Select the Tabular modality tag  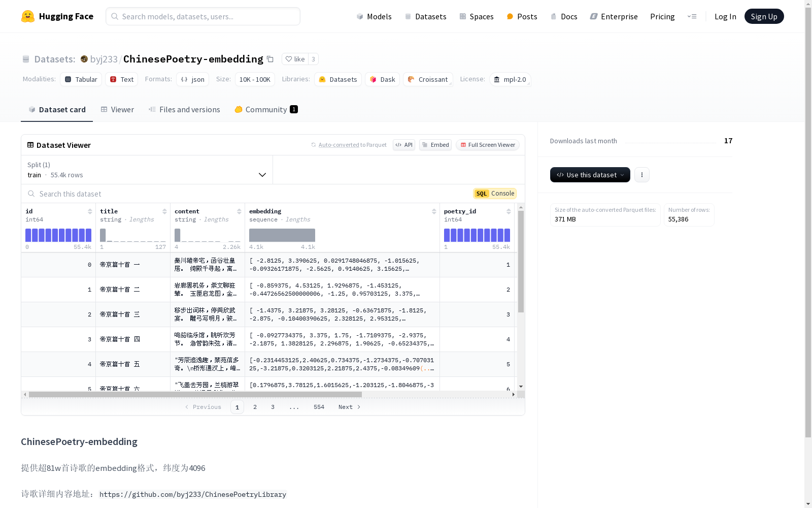(81, 79)
